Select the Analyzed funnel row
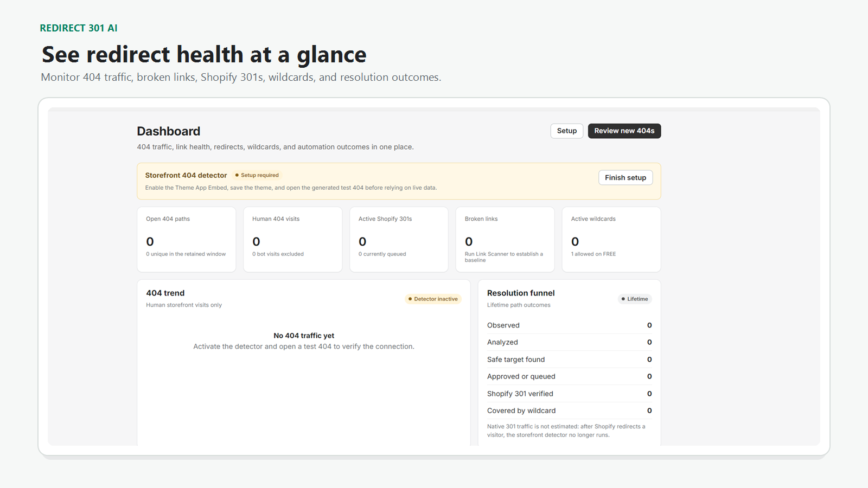 point(570,342)
